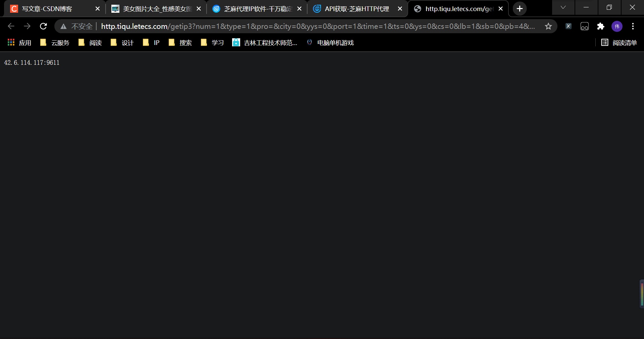644x339 pixels.
Task: Switch to the API获取-芝麻HTTP代理 tab
Action: pos(357,9)
